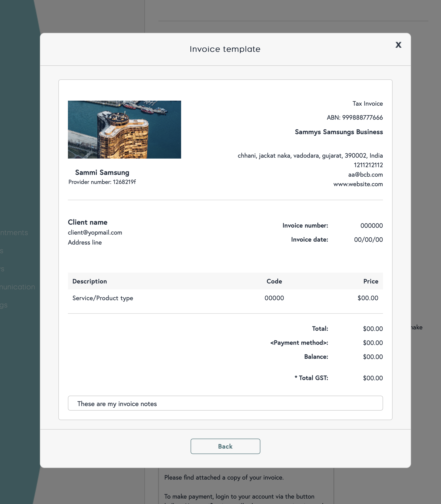Click the ABN number line
The height and width of the screenshot is (504, 441).
pyautogui.click(x=354, y=118)
